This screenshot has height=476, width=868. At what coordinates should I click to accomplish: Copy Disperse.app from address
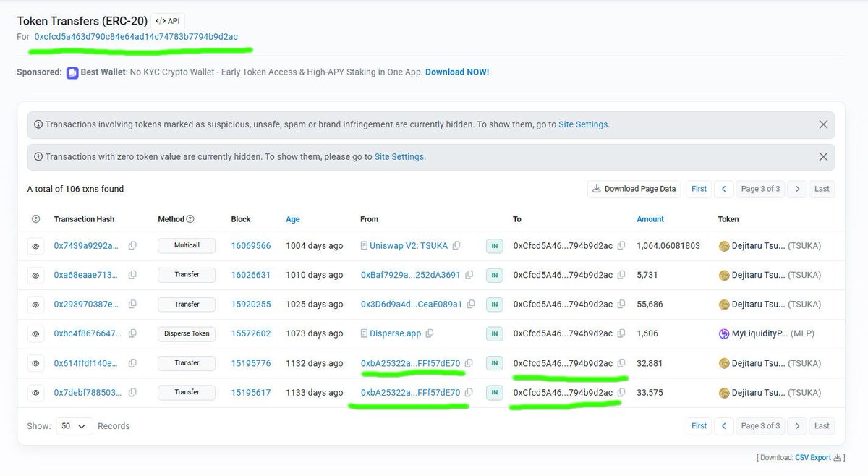pyautogui.click(x=430, y=333)
